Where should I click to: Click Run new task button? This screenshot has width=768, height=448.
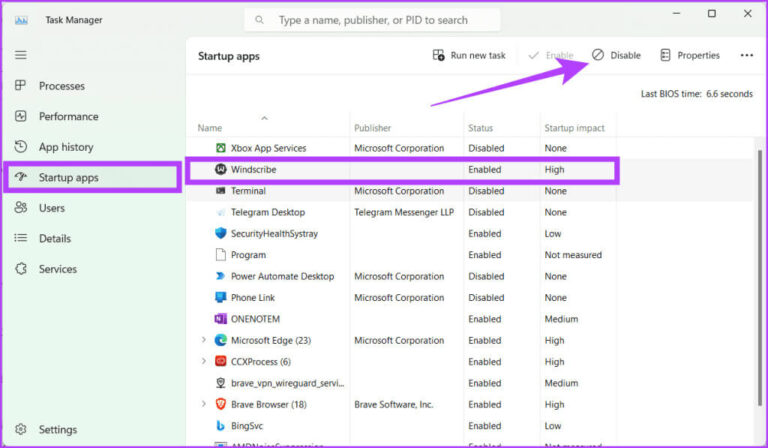tap(469, 56)
